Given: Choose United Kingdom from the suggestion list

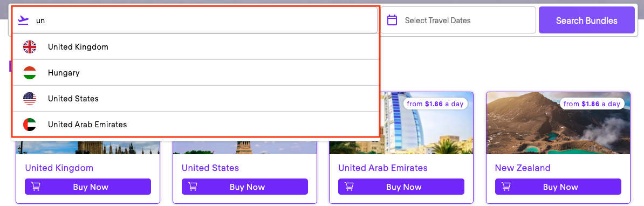Looking at the screenshot, I should click(195, 47).
